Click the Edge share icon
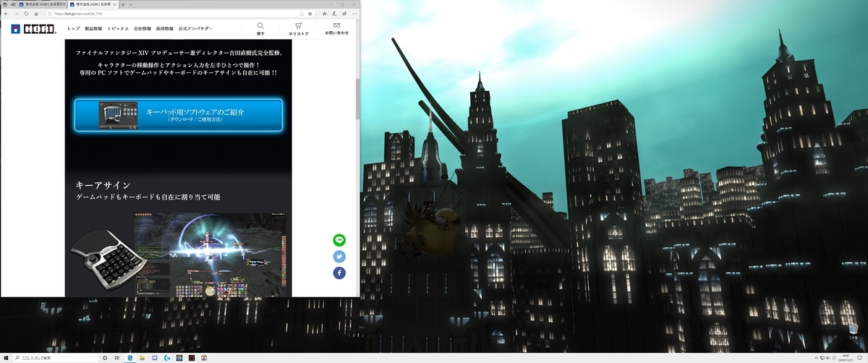Viewport: 868px width, 363px height. tap(344, 14)
